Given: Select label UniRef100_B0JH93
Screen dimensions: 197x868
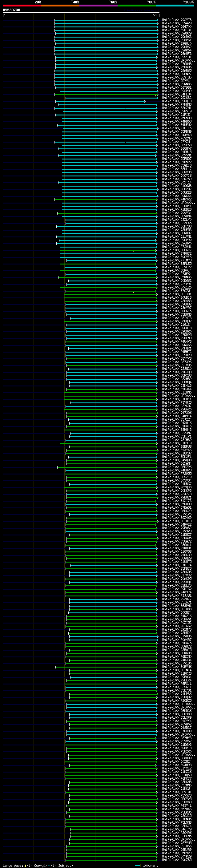Looking at the screenshot, I should point(177,765).
